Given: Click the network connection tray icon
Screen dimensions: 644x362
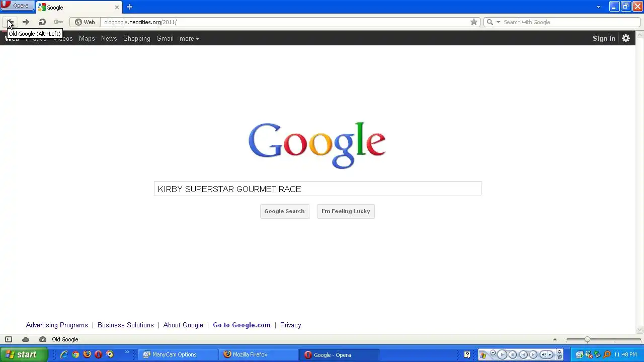Looking at the screenshot, I should [589, 354].
